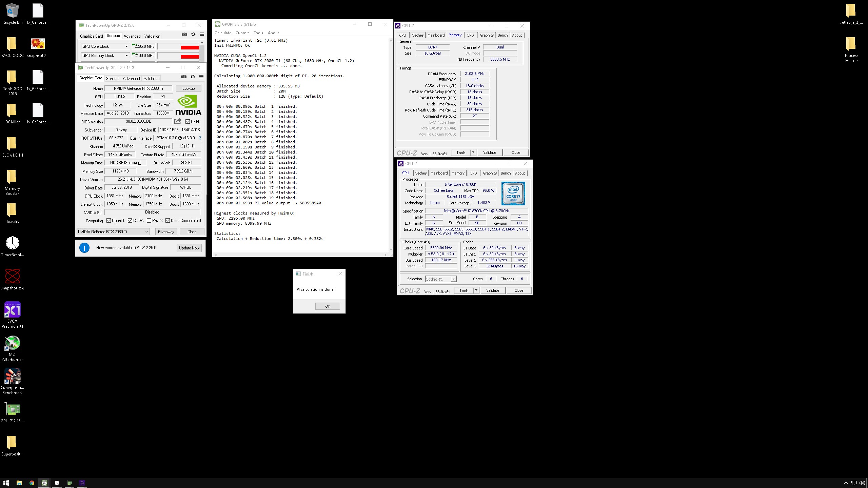Open the Submit menu in GPUPI
The height and width of the screenshot is (488, 868).
click(242, 33)
